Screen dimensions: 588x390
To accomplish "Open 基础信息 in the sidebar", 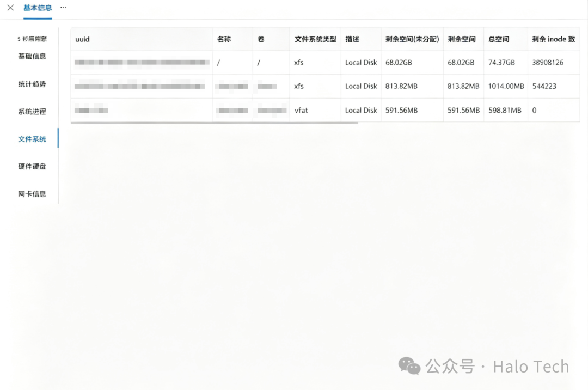I will coord(32,56).
